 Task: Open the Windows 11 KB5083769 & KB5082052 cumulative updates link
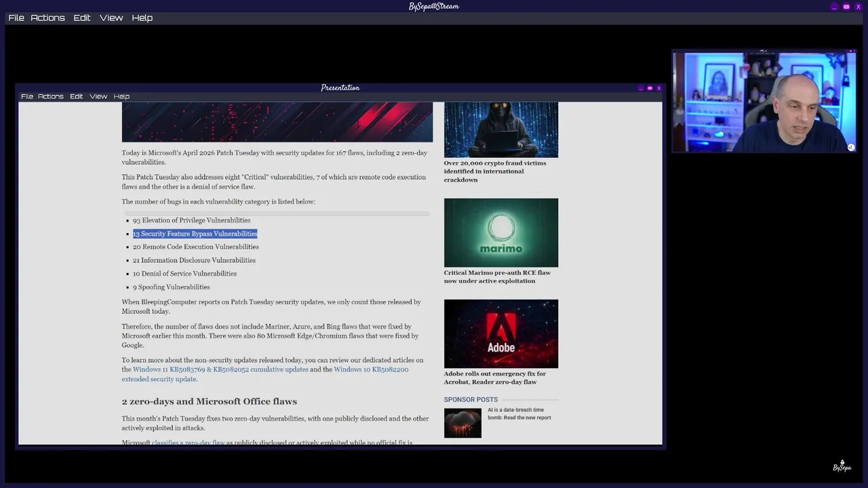click(220, 369)
